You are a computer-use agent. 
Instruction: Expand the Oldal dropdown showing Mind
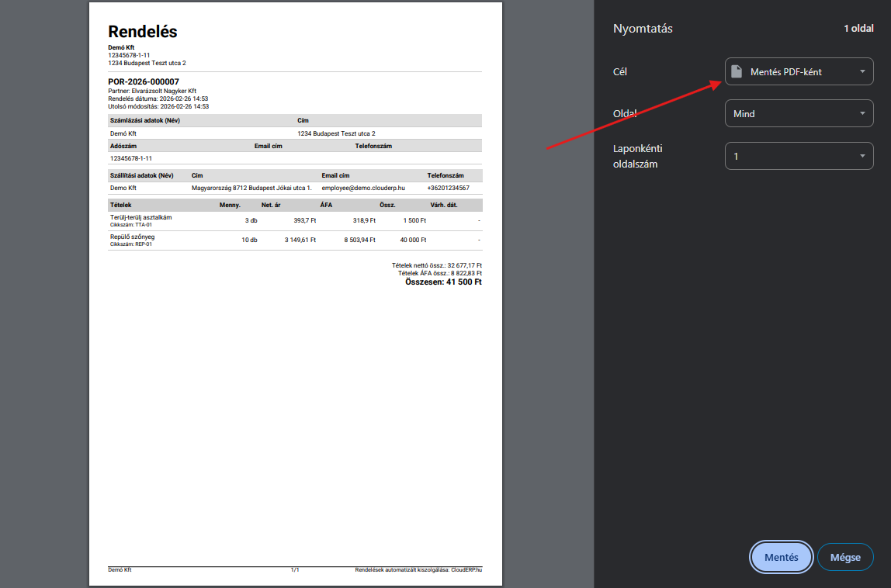coord(799,114)
